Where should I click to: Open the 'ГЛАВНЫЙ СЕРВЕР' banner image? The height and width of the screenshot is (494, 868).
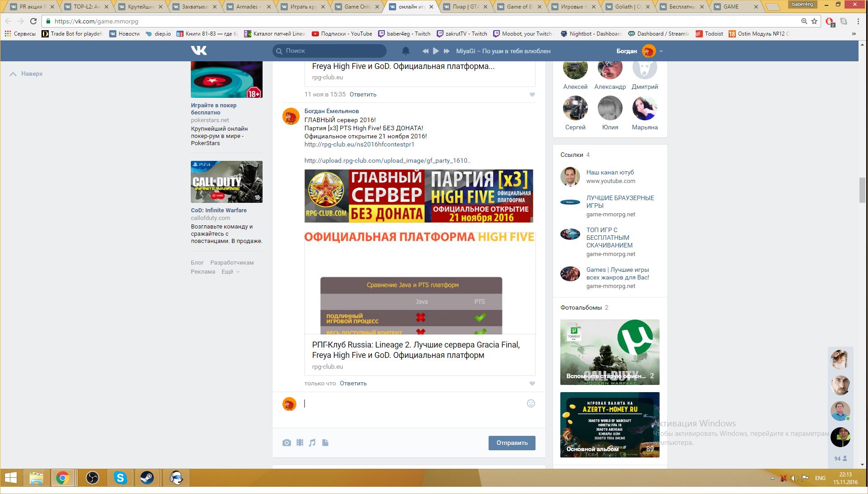click(x=419, y=196)
